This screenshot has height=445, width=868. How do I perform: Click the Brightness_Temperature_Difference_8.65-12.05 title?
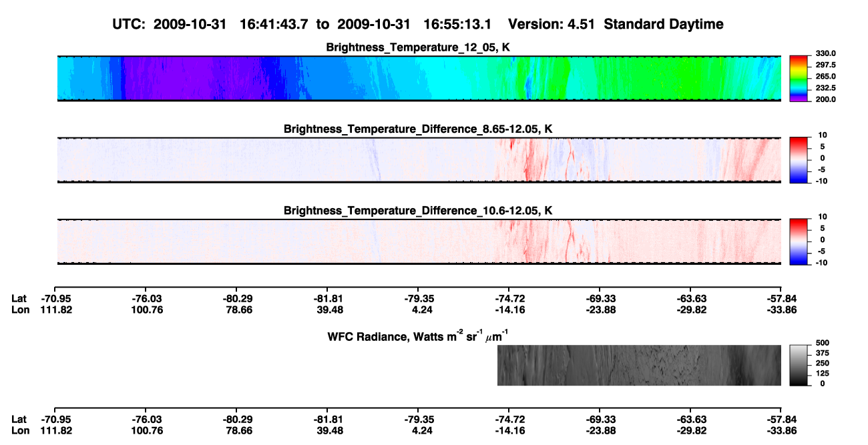[419, 129]
